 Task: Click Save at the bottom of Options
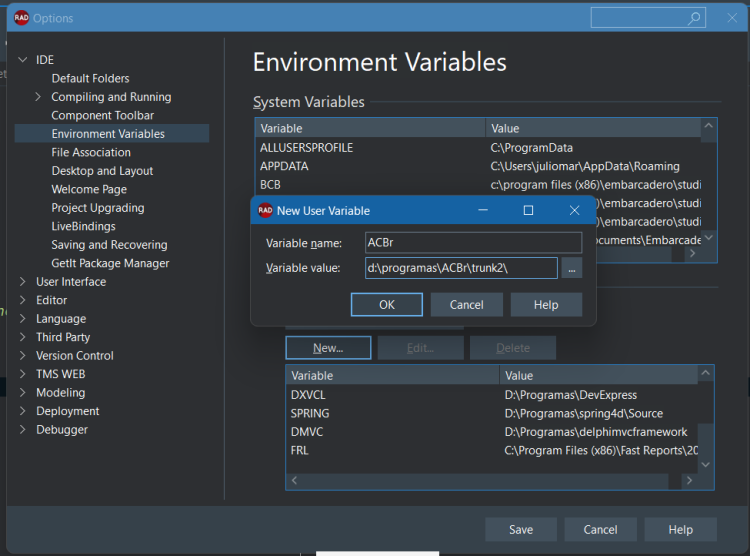(521, 530)
